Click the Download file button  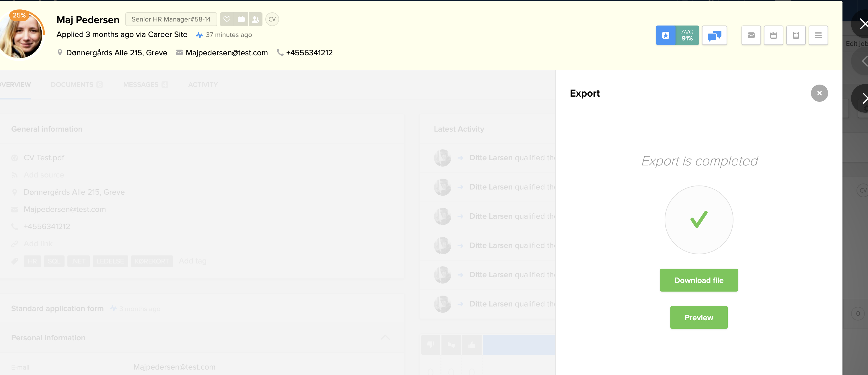[x=698, y=280]
